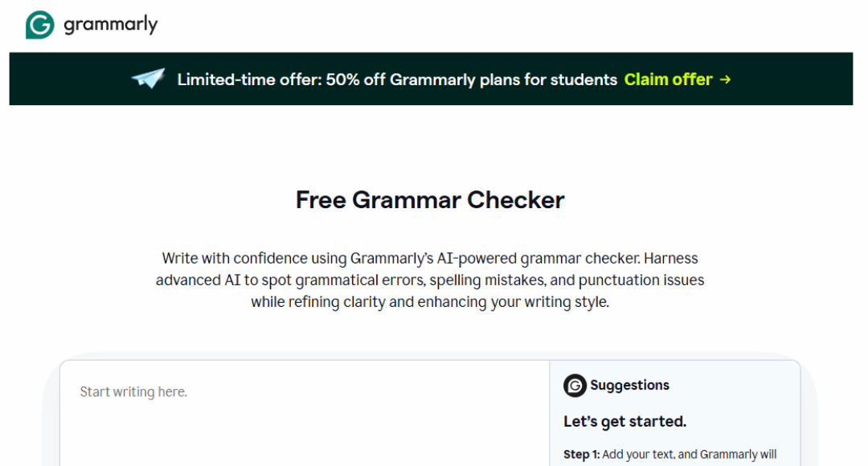Viewport: 868px width, 466px height.
Task: Click the description line mentioning AI-powered grammar checker
Action: [430, 259]
